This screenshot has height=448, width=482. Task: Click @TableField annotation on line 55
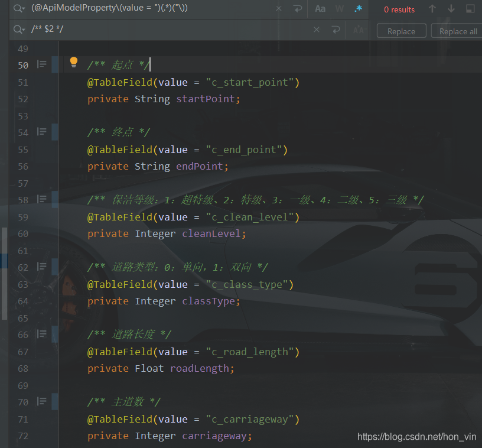tap(120, 150)
